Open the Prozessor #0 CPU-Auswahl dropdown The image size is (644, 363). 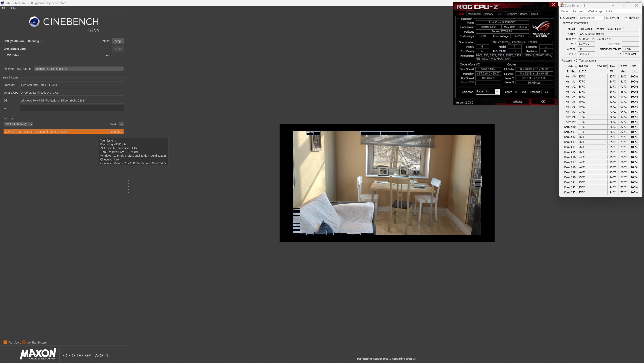click(x=590, y=18)
